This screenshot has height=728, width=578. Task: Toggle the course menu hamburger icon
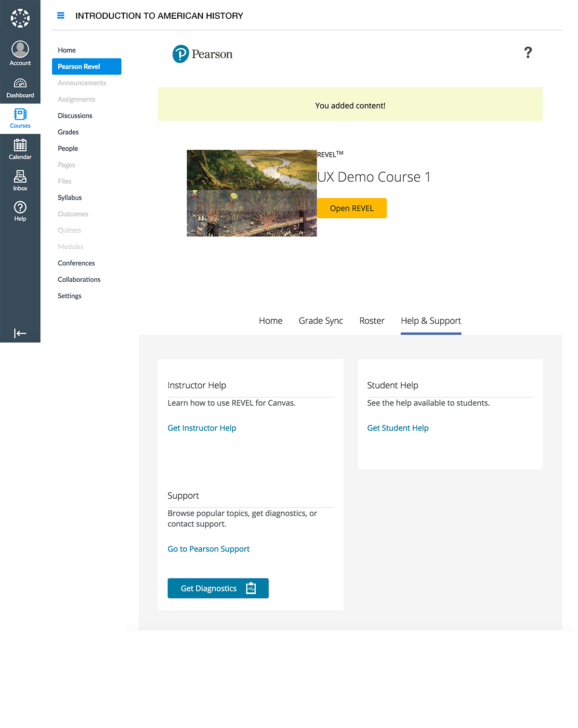(x=61, y=15)
